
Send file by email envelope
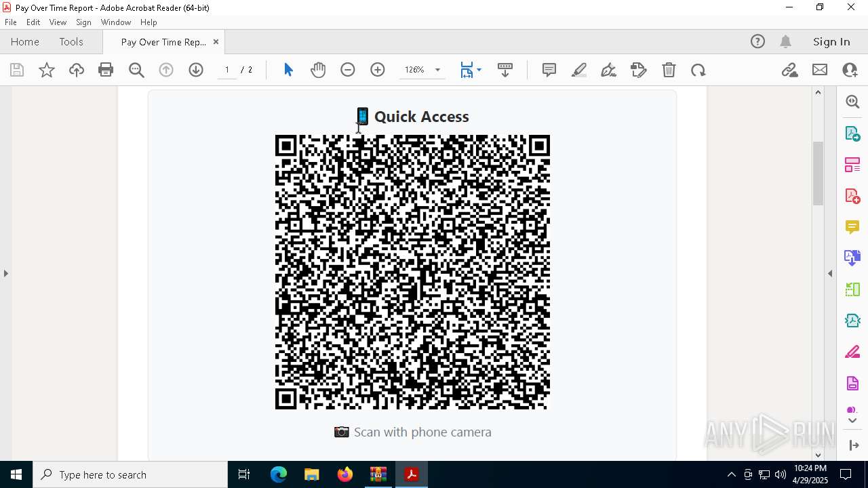click(820, 70)
